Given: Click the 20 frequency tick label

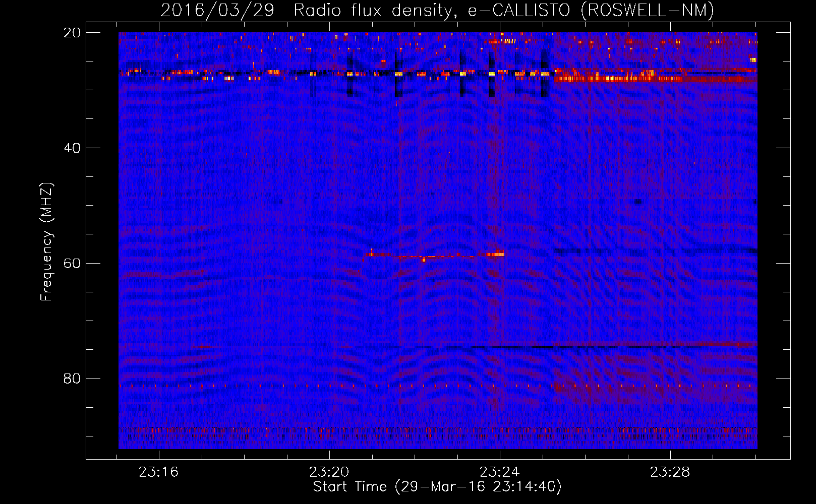Looking at the screenshot, I should (x=72, y=33).
